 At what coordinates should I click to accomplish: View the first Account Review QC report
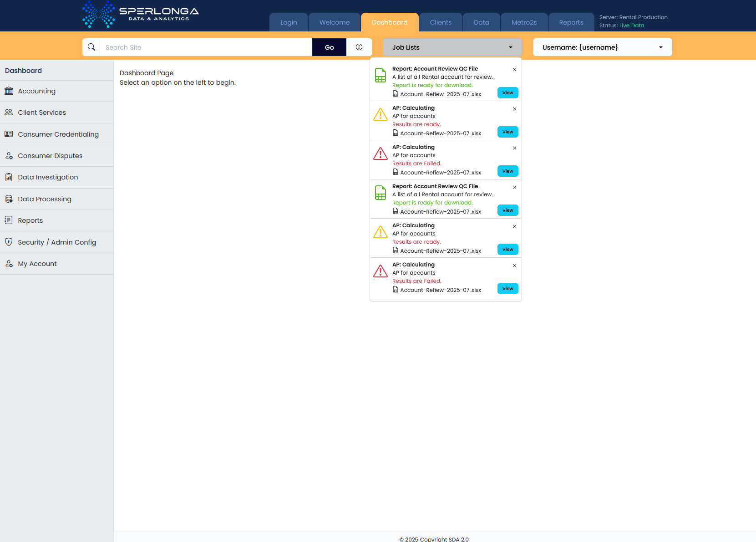coord(507,93)
